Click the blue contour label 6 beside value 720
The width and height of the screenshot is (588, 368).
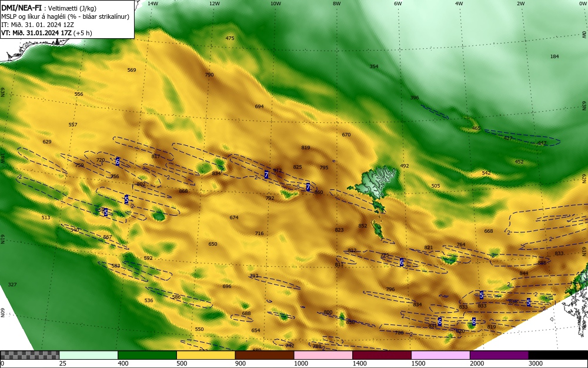(x=118, y=162)
